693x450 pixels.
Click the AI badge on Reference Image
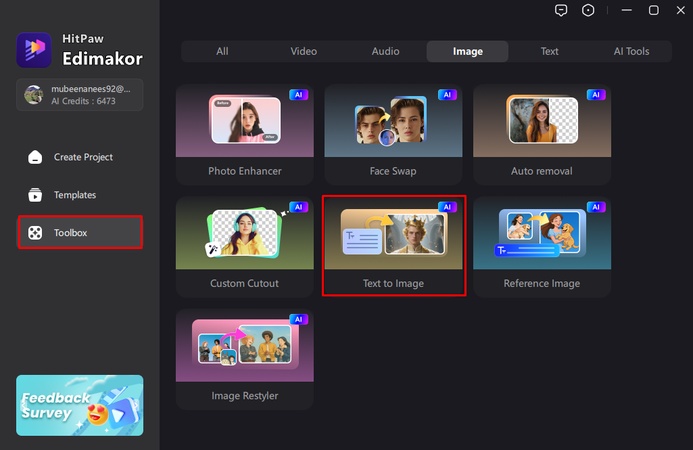coord(596,207)
